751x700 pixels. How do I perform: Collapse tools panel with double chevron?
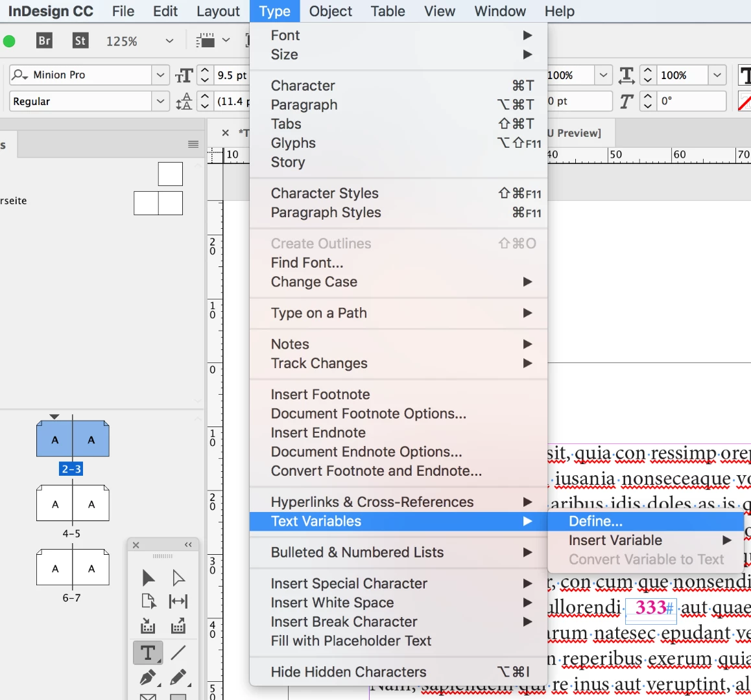(x=188, y=545)
